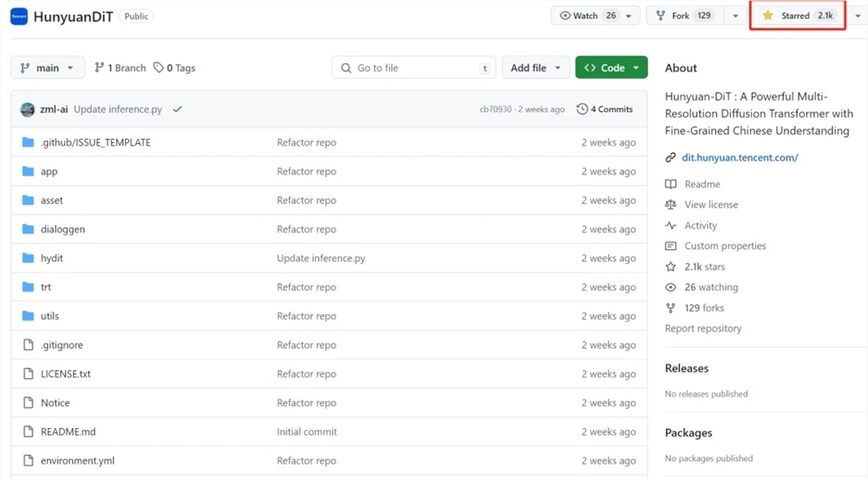Click hydit row's Update inference.py commit message

coord(321,258)
